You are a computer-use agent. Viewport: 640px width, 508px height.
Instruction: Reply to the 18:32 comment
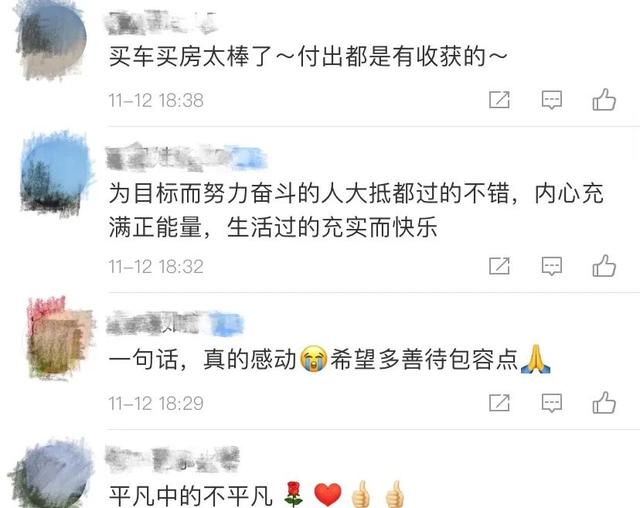tap(552, 266)
